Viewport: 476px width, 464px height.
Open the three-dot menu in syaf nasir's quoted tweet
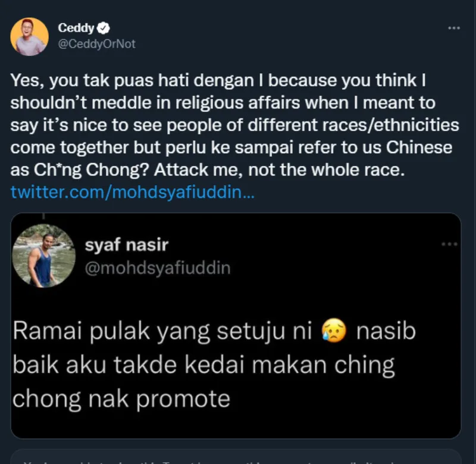pos(449,244)
